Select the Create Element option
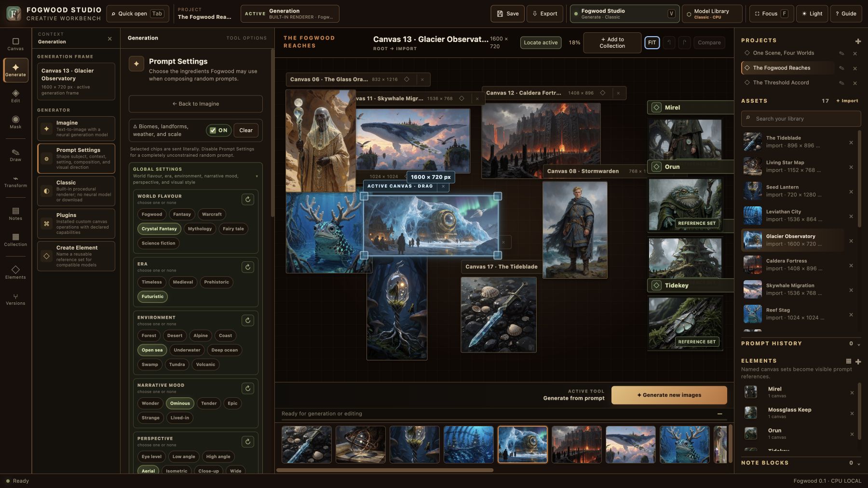The width and height of the screenshot is (868, 488). coord(76,256)
